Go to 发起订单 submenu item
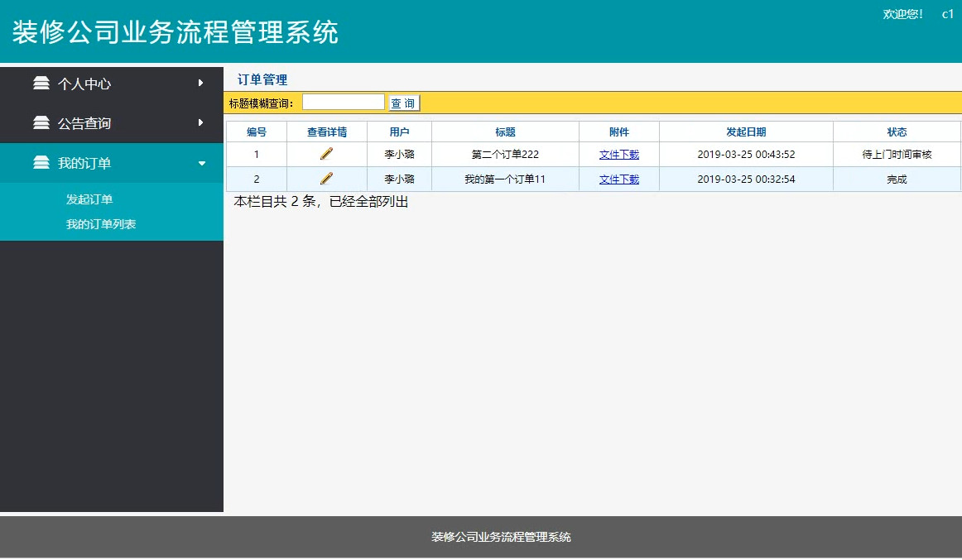 [89, 199]
